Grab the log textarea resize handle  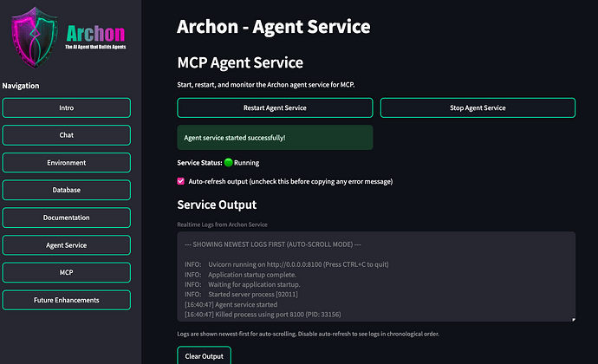click(x=573, y=319)
